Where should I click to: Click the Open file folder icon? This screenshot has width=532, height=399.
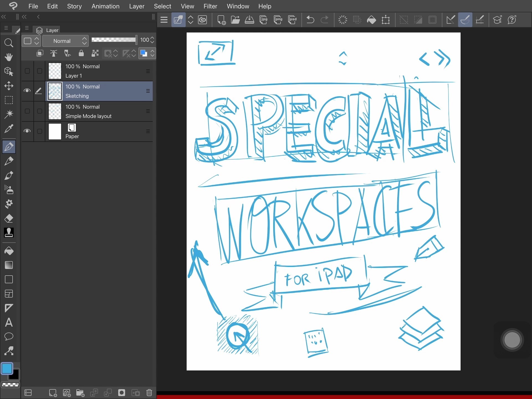(x=235, y=20)
